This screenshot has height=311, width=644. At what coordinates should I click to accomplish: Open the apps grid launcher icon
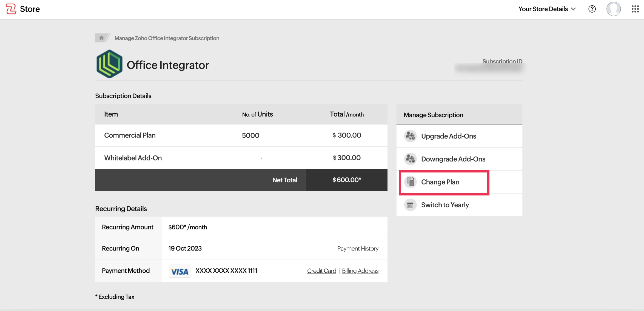pyautogui.click(x=635, y=9)
